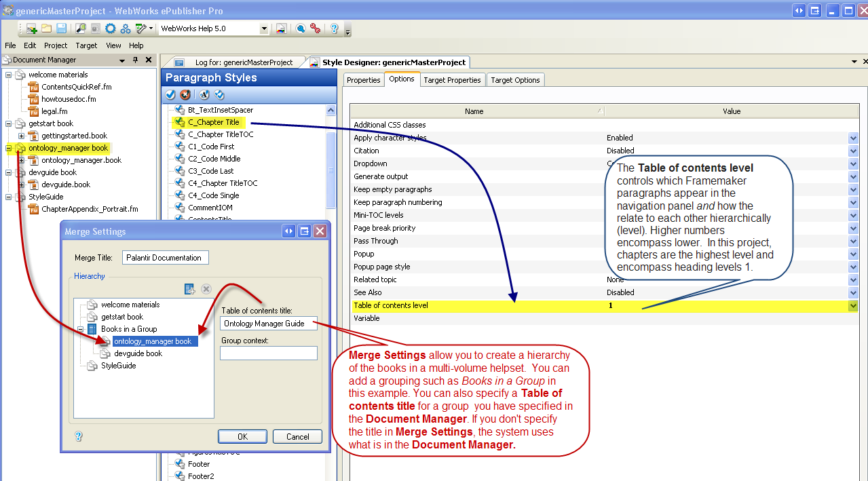
Task: Pin the Document Manager panel
Action: (136, 60)
